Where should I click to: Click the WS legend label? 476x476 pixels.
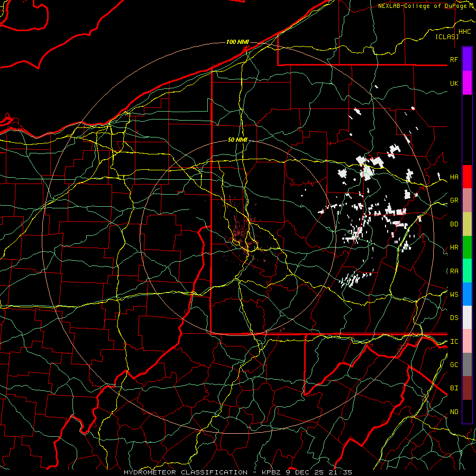(454, 295)
